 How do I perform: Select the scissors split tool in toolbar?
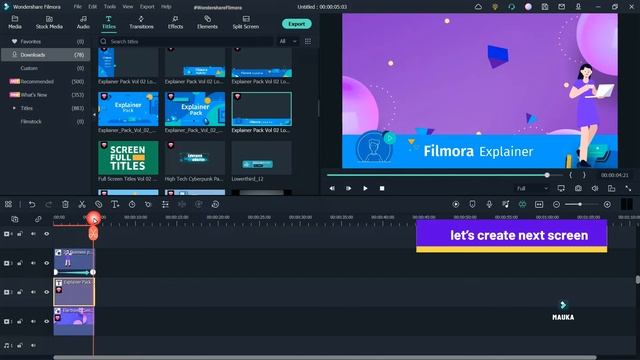pos(82,204)
